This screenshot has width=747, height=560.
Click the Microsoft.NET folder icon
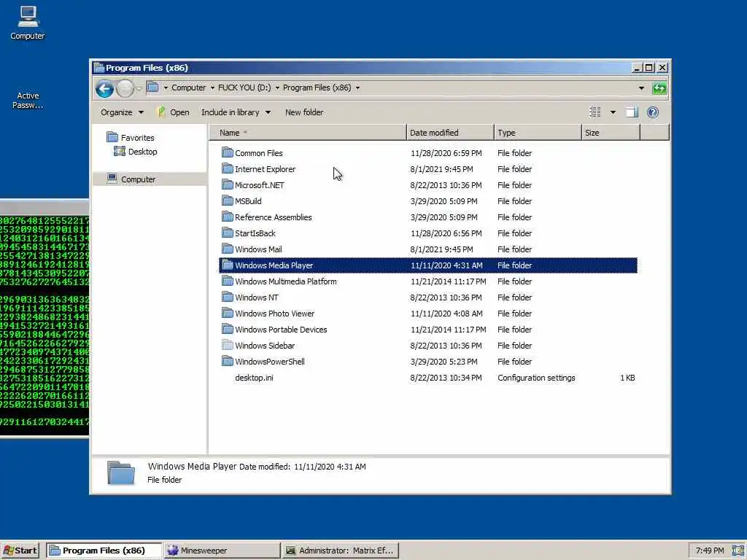228,184
